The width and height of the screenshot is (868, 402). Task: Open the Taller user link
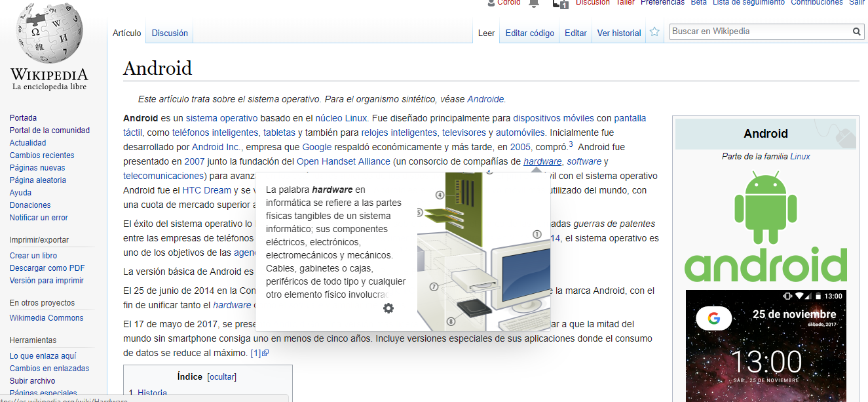tap(625, 3)
